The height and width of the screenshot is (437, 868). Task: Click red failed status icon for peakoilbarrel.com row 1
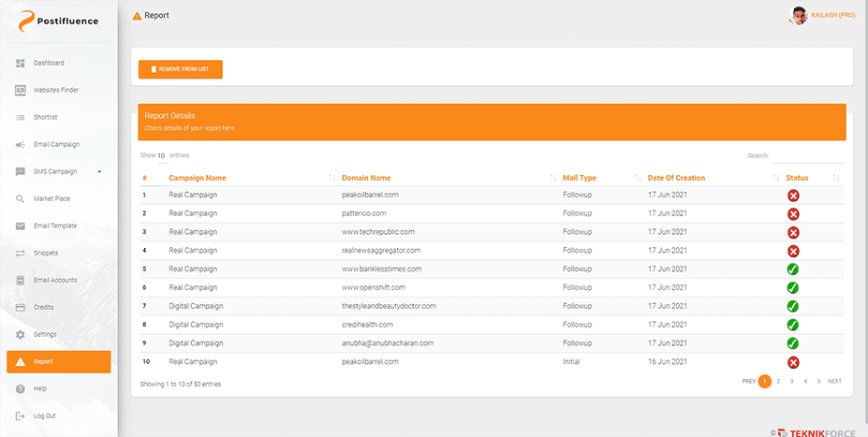(792, 196)
